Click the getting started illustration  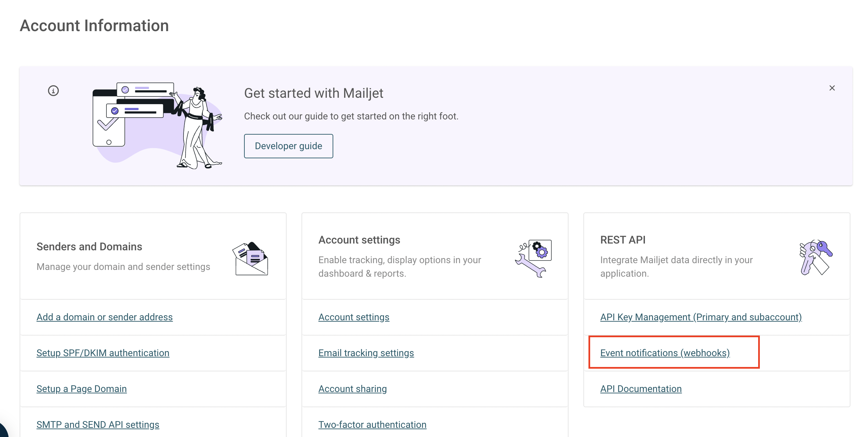point(158,125)
